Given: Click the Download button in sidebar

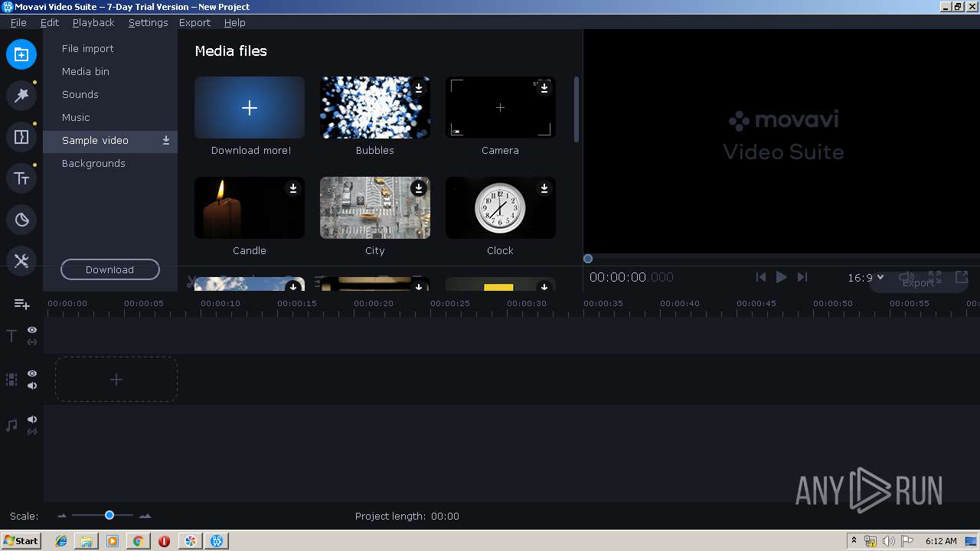Looking at the screenshot, I should 110,269.
